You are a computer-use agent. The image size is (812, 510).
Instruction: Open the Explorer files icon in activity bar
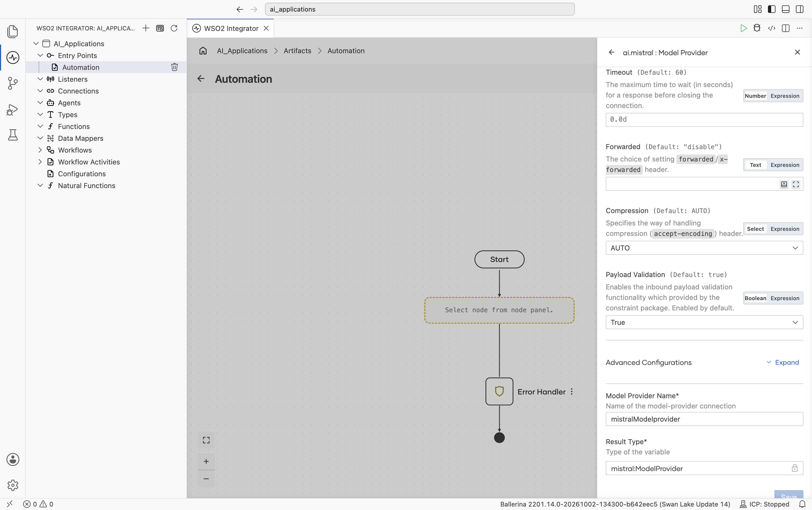pyautogui.click(x=12, y=31)
